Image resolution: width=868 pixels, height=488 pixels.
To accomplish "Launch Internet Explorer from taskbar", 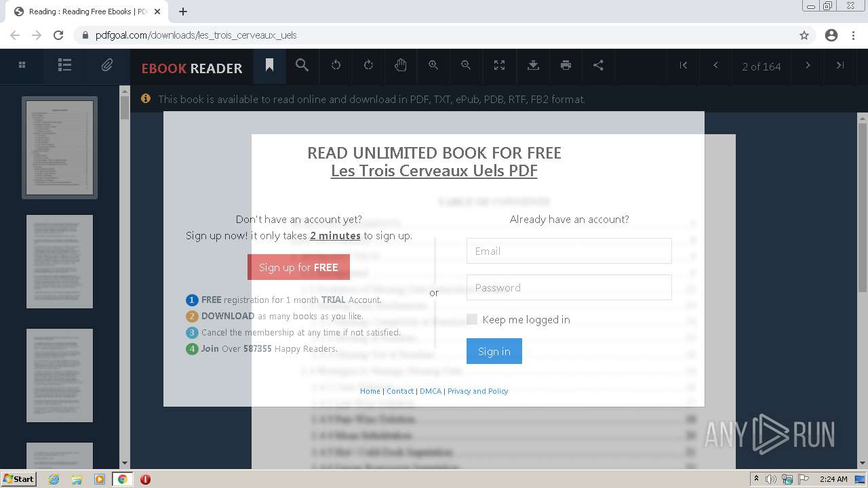I will 54,479.
